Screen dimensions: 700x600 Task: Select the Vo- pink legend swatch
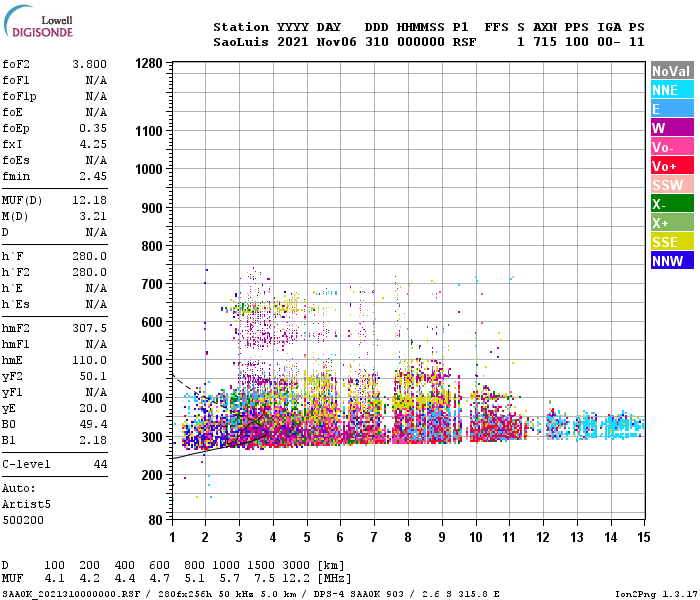[672, 147]
